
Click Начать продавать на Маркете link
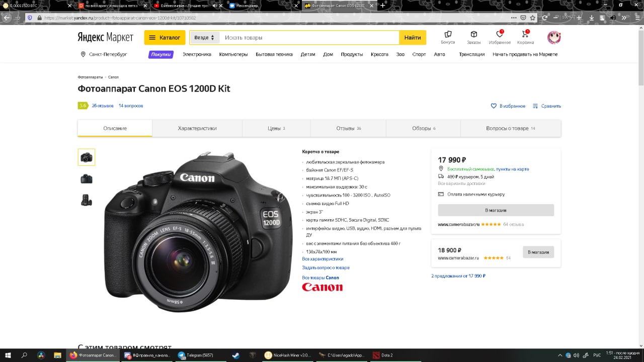525,54
